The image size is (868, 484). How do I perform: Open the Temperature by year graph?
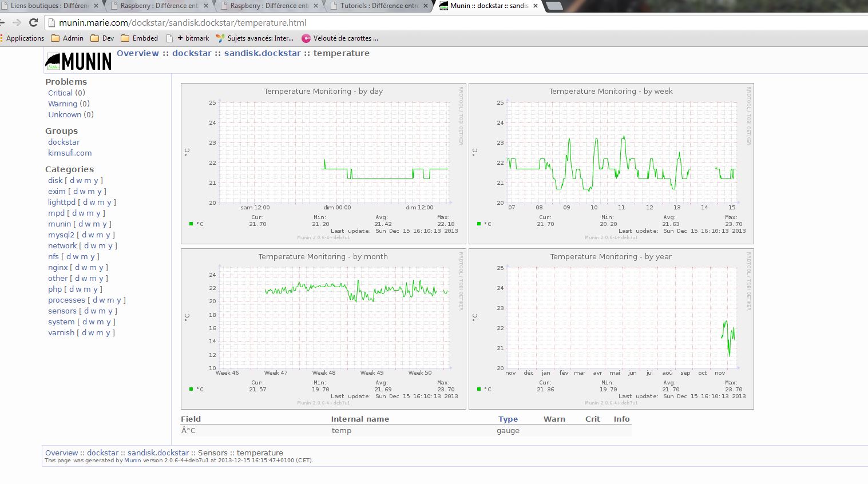(611, 328)
